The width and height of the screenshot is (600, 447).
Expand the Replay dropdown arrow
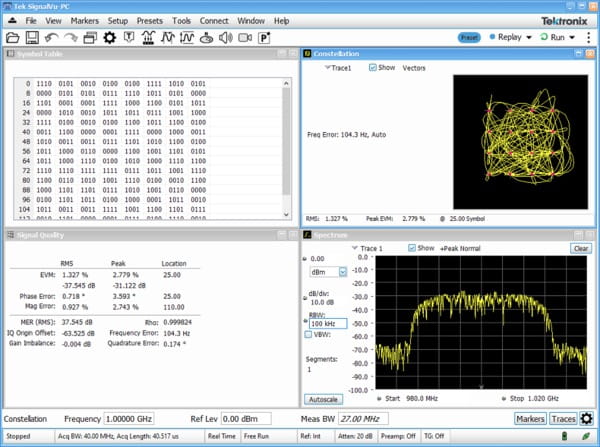pos(530,37)
